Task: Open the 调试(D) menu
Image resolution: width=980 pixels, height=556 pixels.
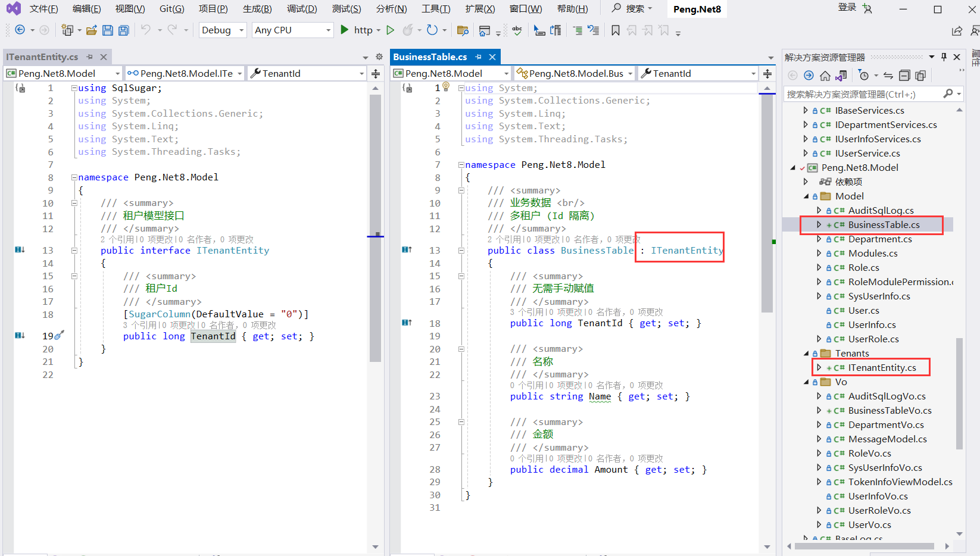Action: click(302, 9)
